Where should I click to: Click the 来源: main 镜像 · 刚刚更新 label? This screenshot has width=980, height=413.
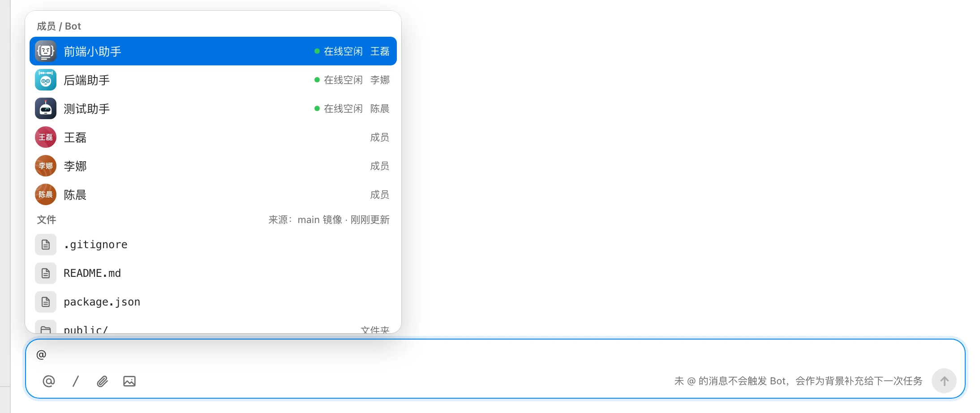point(329,219)
